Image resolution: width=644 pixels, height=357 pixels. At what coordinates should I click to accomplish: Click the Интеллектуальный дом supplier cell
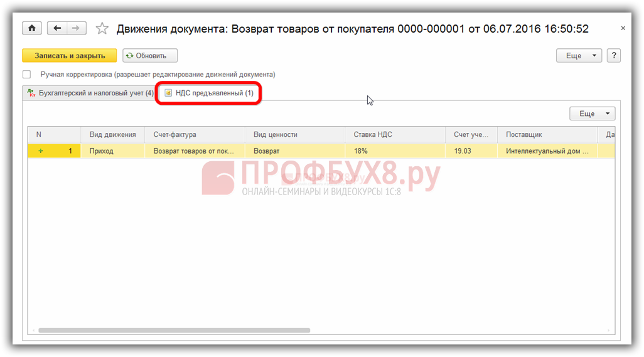pos(547,151)
